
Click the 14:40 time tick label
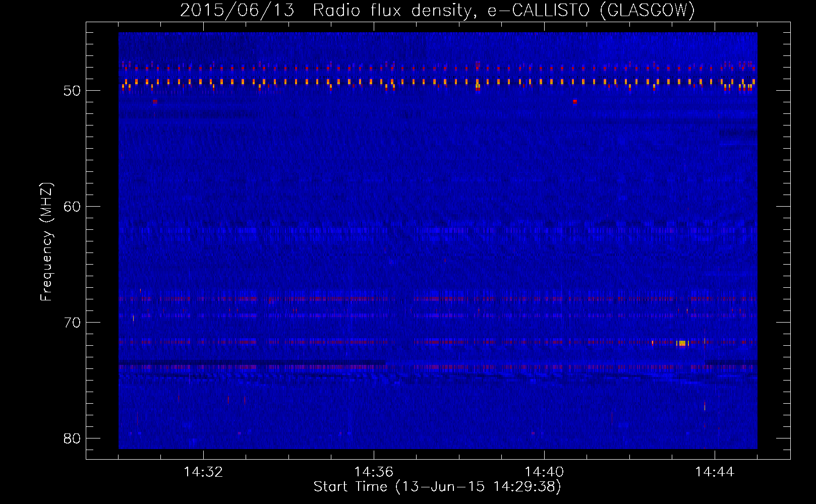544,472
